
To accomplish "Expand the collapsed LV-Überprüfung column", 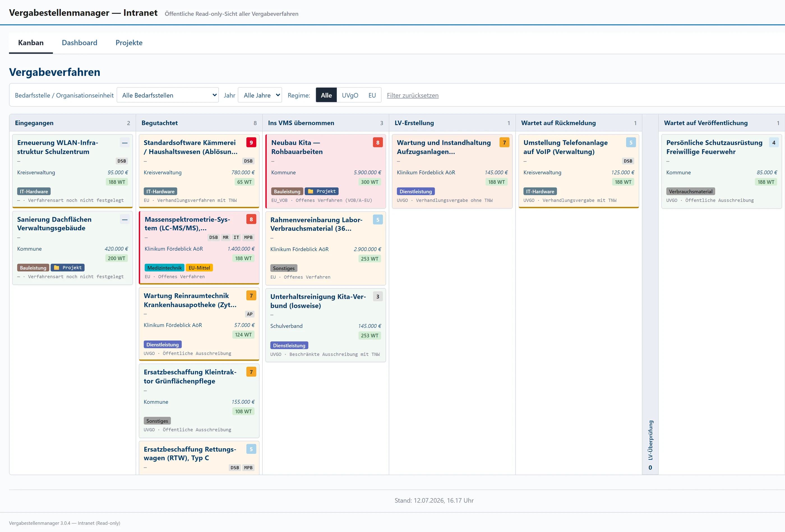I will coord(650,294).
